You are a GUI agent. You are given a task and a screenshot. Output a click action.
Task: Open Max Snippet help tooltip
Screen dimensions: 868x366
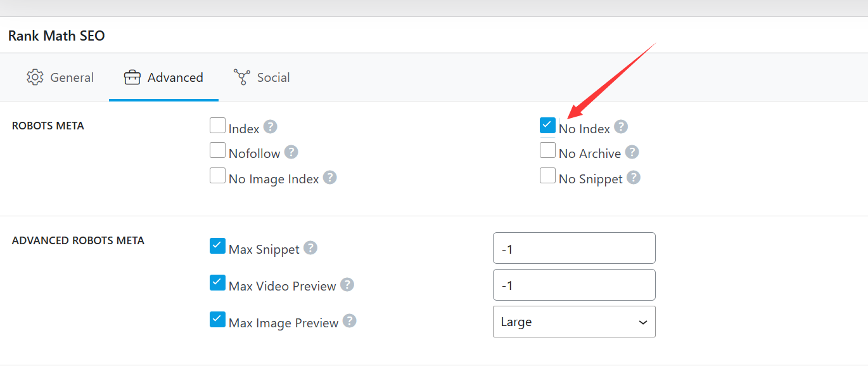310,248
